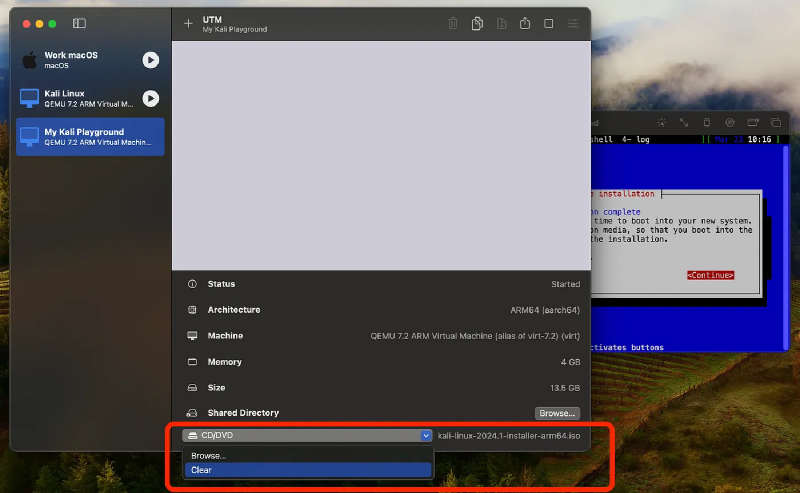Open VM settings via the sliders icon
Screen dimensions: 800x493
pyautogui.click(x=573, y=24)
